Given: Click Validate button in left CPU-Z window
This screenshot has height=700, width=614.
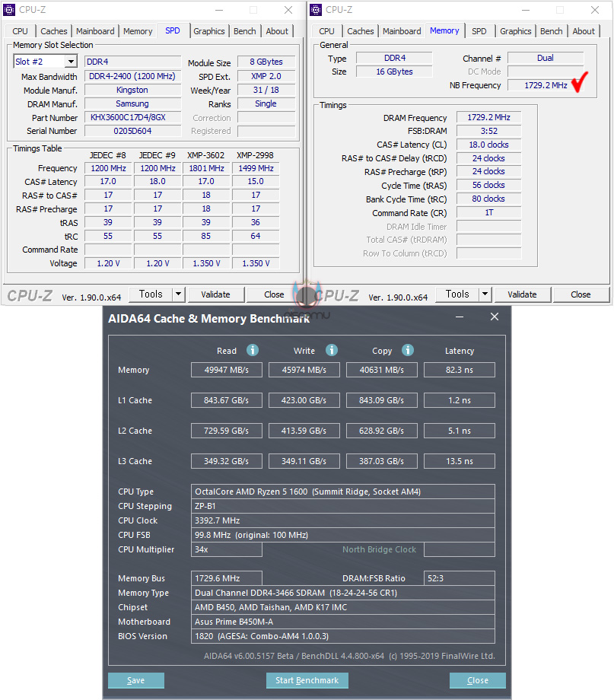Looking at the screenshot, I should [x=215, y=294].
